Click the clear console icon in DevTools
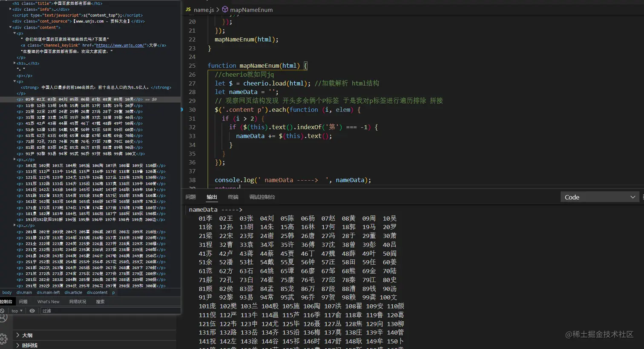This screenshot has width=644, height=349. click(x=2, y=311)
